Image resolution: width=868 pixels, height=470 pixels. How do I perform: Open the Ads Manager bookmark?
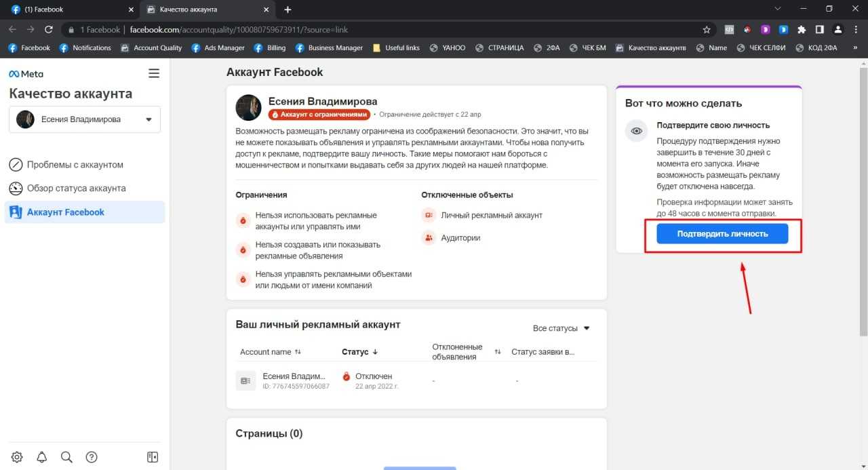218,48
